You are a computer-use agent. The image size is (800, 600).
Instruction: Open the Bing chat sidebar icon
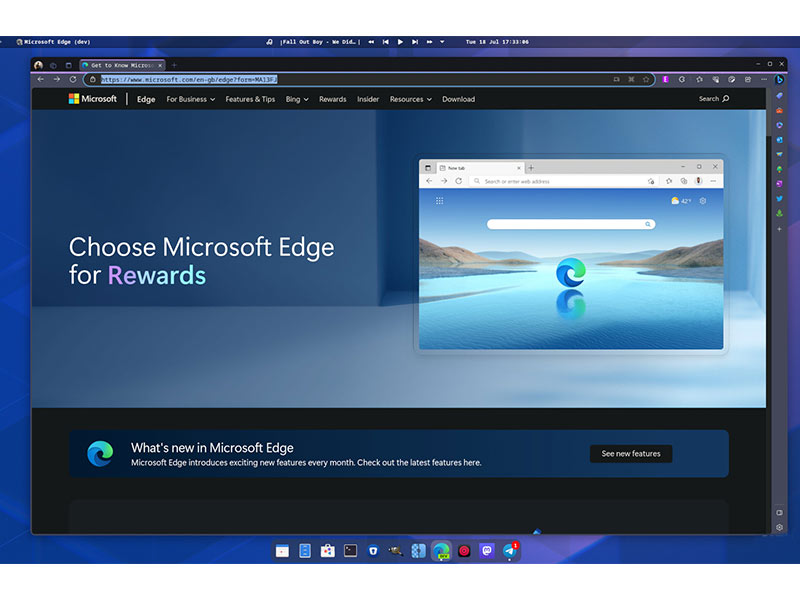(779, 80)
